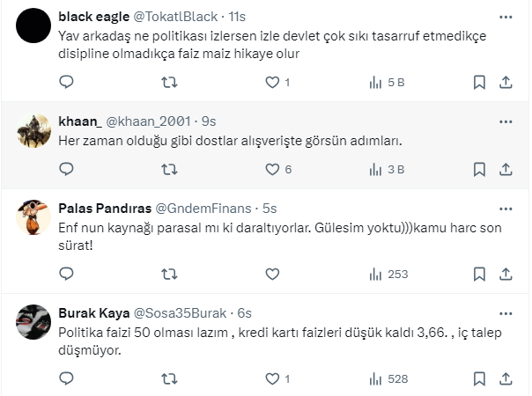
Task: Open khaan_ profile picture
Action: [33, 130]
